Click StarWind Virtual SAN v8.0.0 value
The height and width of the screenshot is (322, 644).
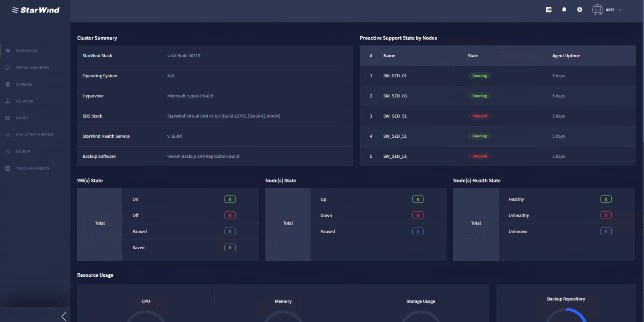(224, 116)
